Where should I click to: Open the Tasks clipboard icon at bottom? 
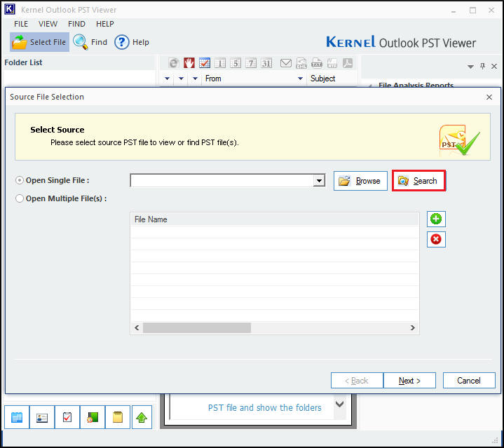click(x=67, y=417)
